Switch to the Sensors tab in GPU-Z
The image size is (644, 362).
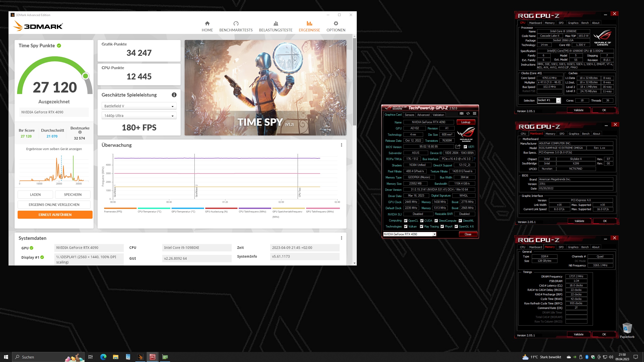click(409, 115)
